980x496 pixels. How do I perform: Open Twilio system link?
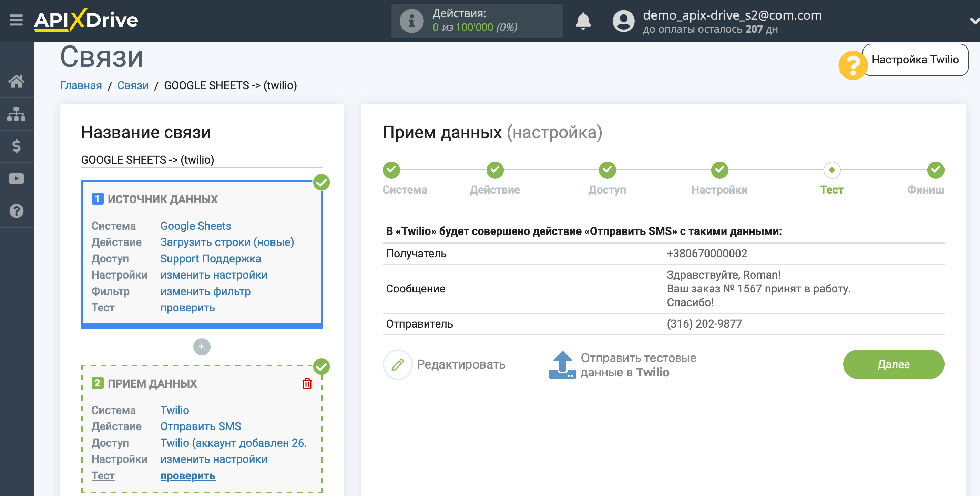click(x=175, y=410)
